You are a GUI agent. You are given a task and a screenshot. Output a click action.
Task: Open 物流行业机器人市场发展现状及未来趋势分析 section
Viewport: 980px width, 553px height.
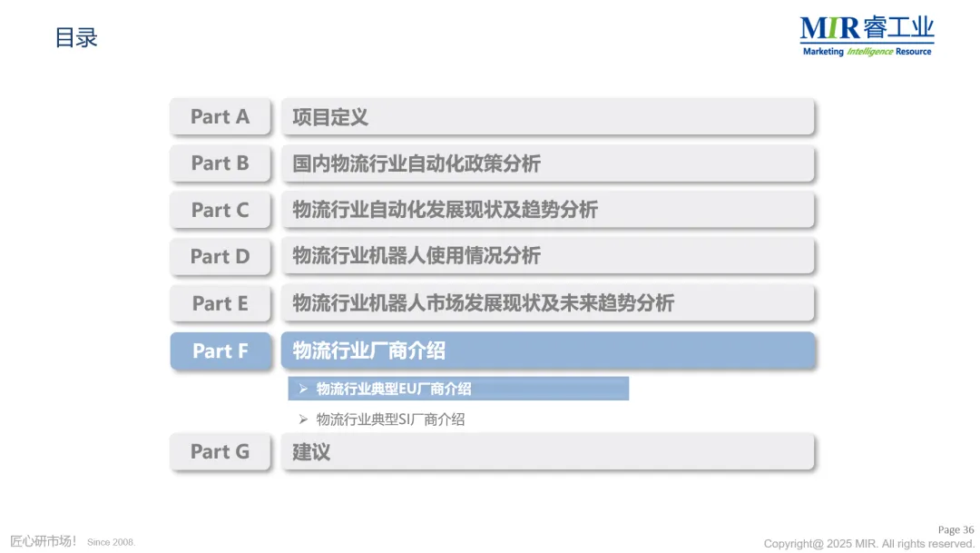547,303
